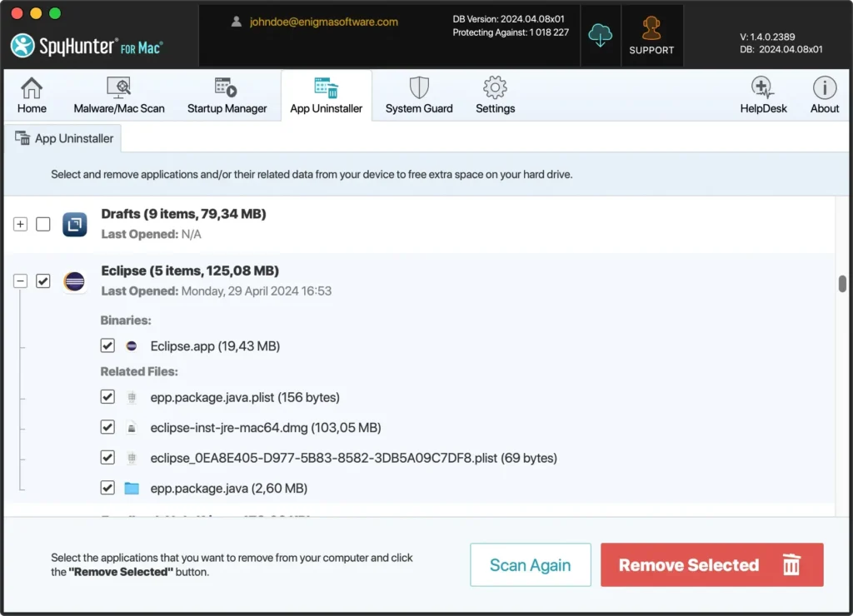This screenshot has height=616, width=853.
Task: Expand the Drafts application entry
Action: click(x=20, y=224)
